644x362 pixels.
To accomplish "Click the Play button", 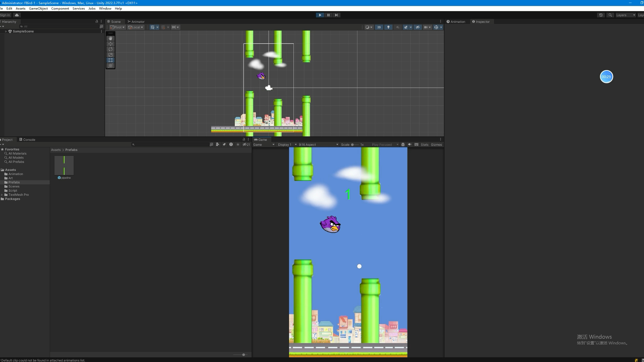I will tap(320, 15).
